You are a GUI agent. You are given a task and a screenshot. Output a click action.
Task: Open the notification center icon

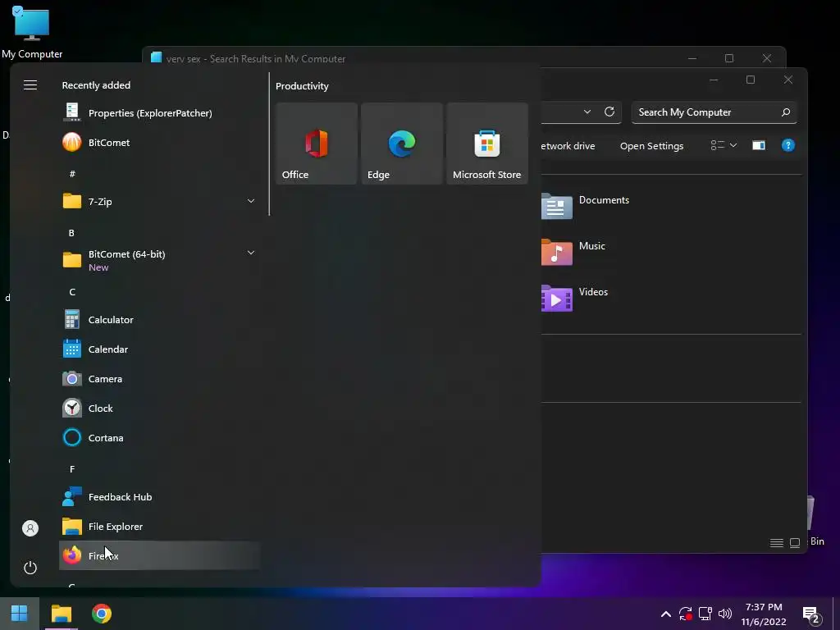[x=811, y=615]
